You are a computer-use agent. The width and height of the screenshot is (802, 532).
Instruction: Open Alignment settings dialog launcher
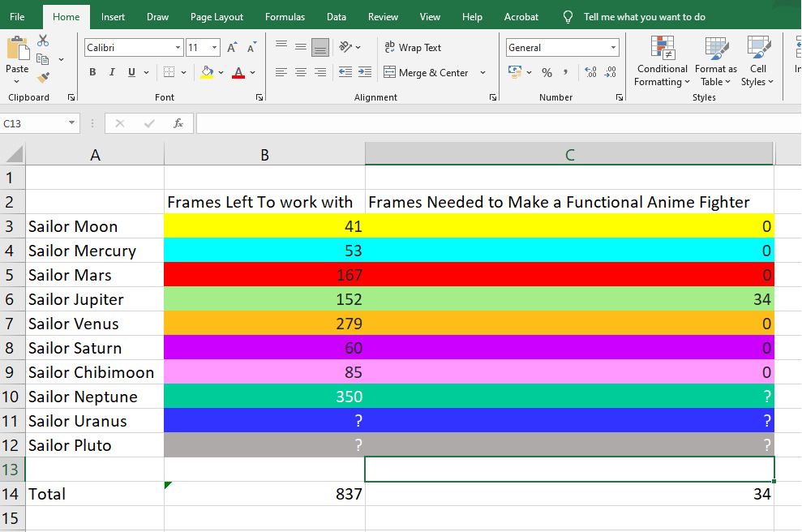[492, 97]
